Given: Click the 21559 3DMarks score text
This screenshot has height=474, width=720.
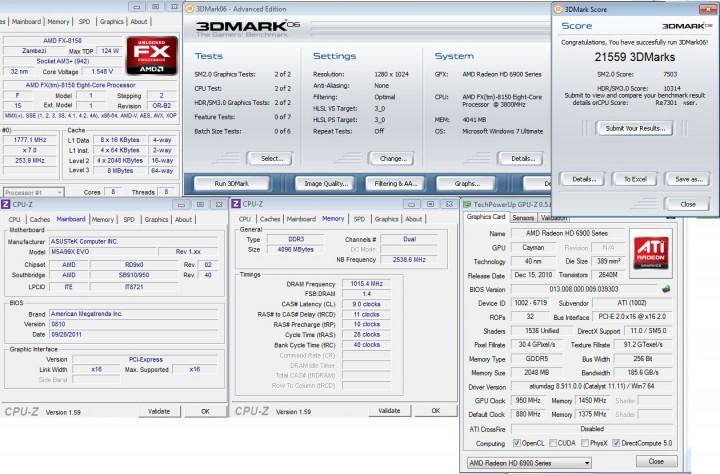Looking at the screenshot, I should (x=635, y=57).
